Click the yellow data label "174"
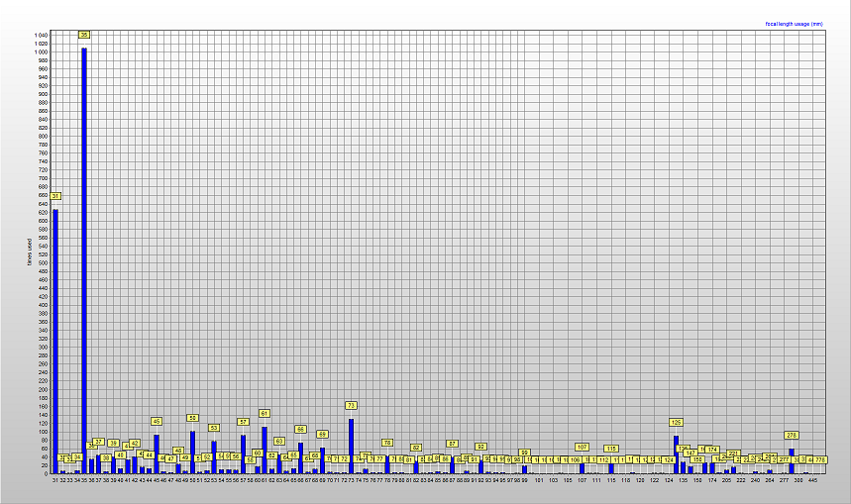 [x=712, y=450]
